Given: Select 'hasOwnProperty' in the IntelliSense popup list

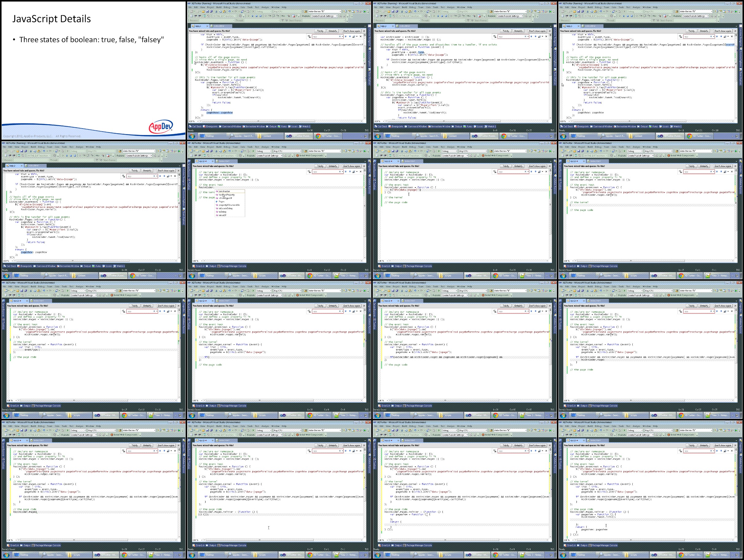Looking at the screenshot, I should [230, 195].
